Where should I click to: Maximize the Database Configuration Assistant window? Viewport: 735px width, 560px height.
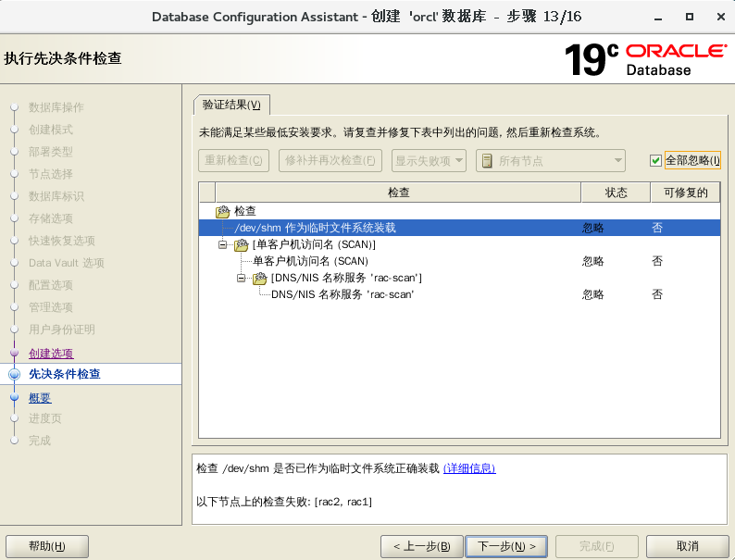pos(690,17)
